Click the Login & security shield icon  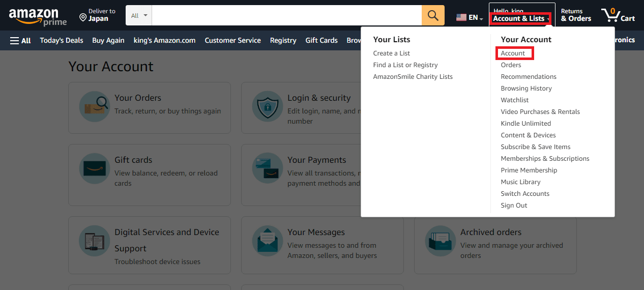pyautogui.click(x=267, y=107)
